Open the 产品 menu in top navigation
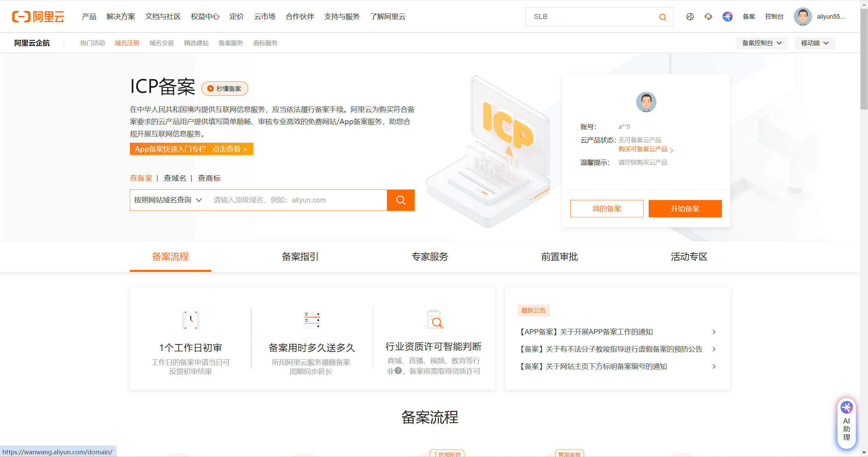This screenshot has width=868, height=457. tap(89, 17)
